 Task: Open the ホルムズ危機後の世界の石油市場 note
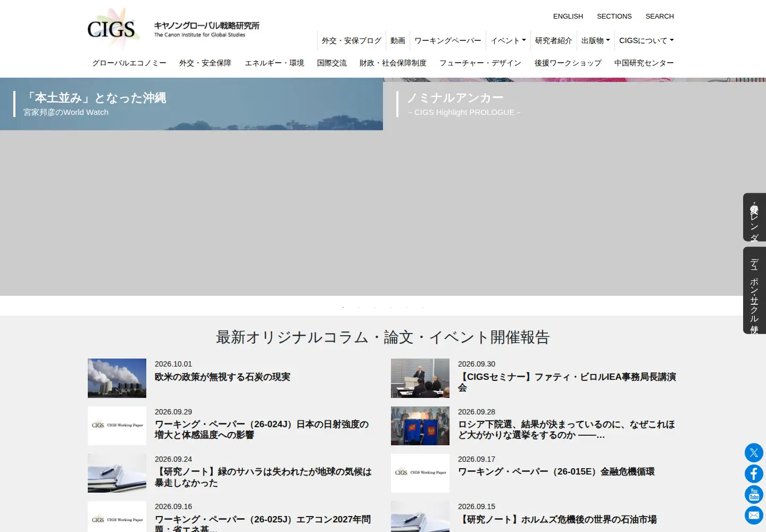tap(557, 520)
